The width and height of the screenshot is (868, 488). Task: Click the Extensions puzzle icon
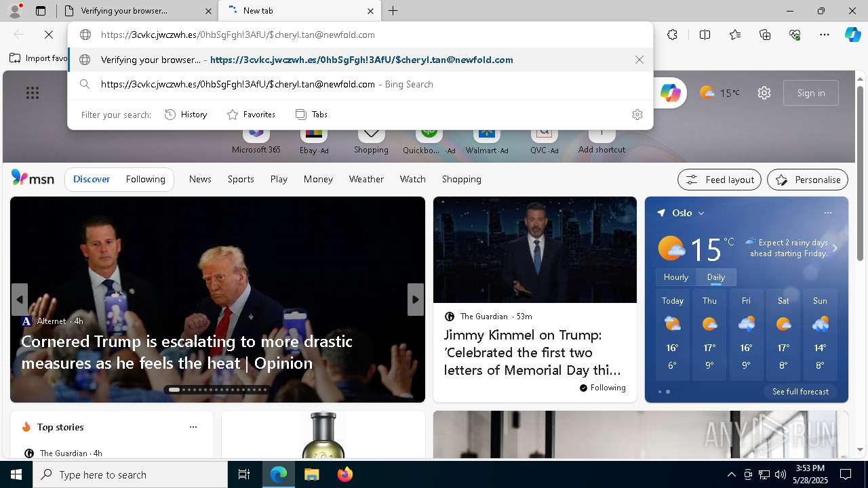pos(672,35)
